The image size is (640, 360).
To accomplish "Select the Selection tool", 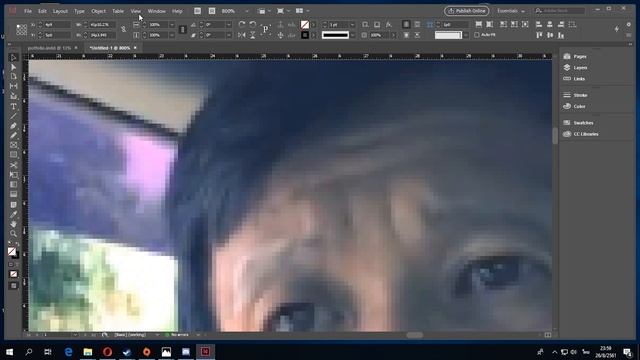I will pos(13,58).
